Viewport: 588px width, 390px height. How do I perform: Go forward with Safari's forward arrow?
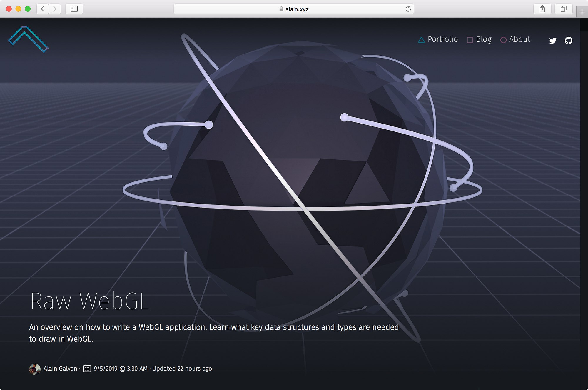pyautogui.click(x=55, y=9)
